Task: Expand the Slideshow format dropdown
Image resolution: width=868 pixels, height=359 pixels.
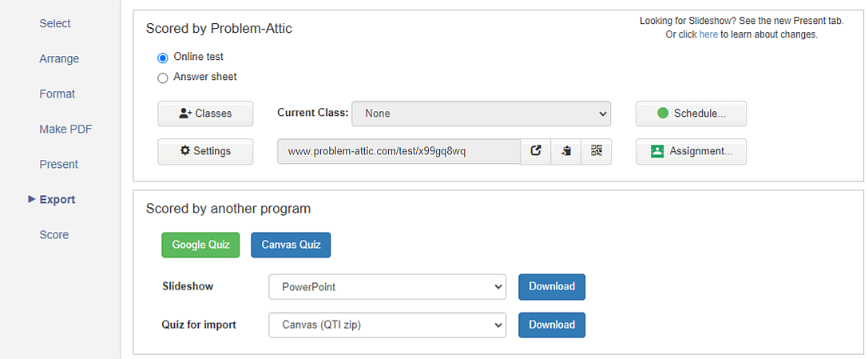Action: coord(387,287)
